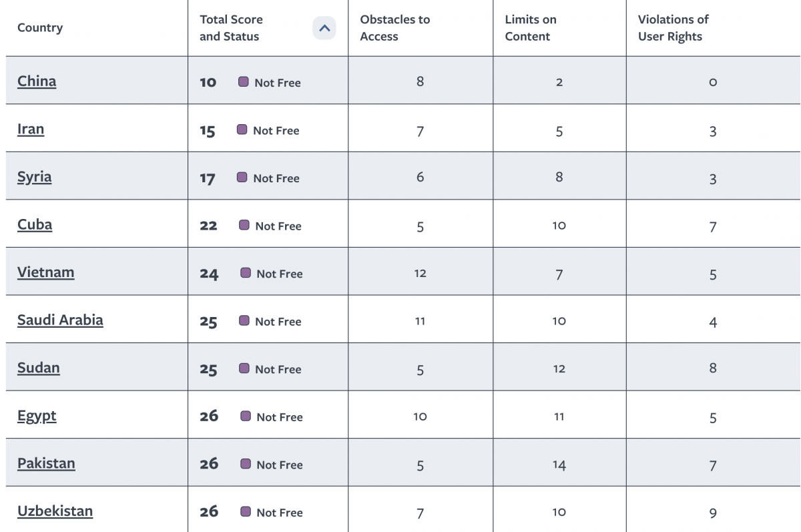This screenshot has height=532, width=801.
Task: Open the Cuba country link
Action: point(35,224)
